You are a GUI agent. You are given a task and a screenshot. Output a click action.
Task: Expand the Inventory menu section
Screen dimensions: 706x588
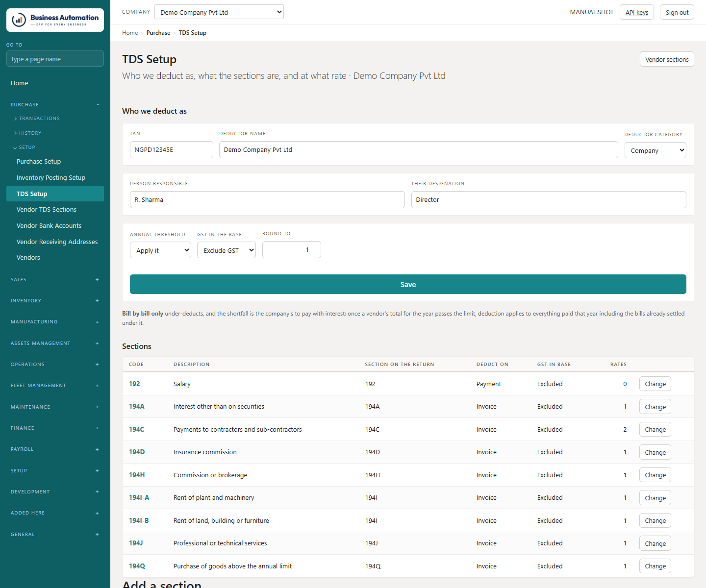click(x=55, y=301)
